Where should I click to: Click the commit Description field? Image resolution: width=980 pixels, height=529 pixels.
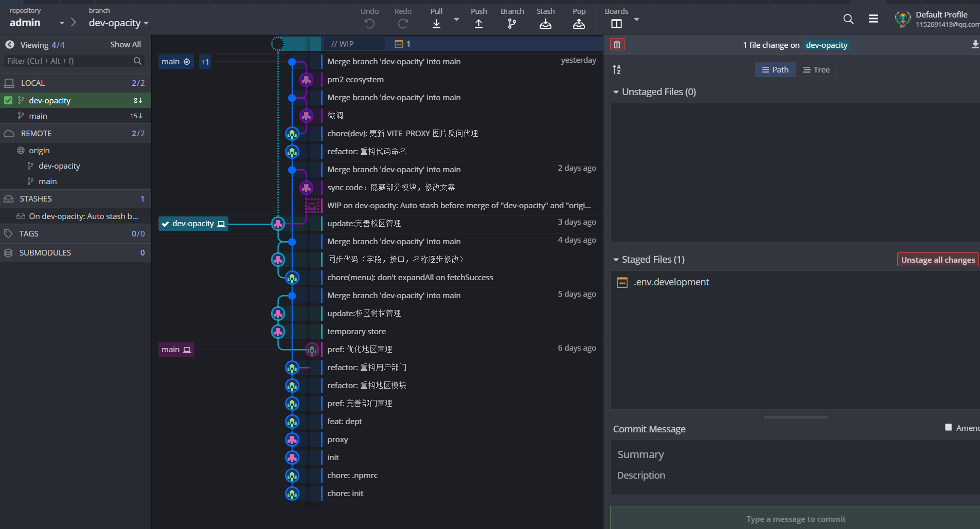click(795, 476)
